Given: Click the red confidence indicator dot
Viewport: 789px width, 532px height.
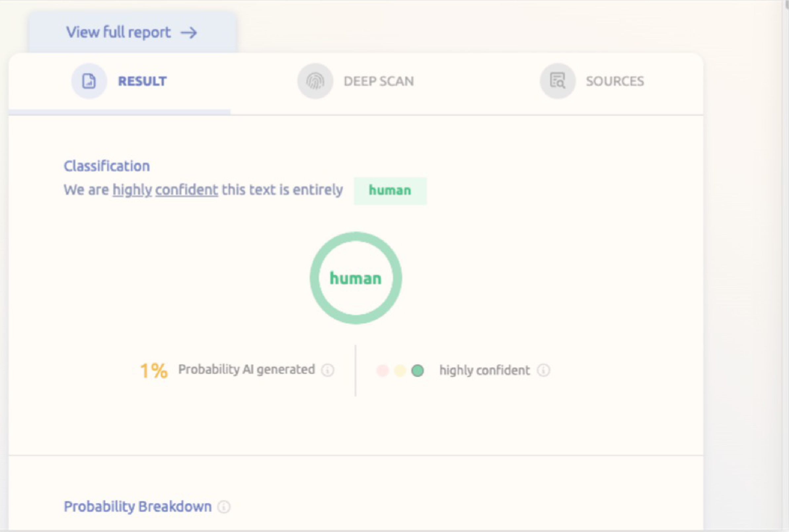Looking at the screenshot, I should (383, 371).
